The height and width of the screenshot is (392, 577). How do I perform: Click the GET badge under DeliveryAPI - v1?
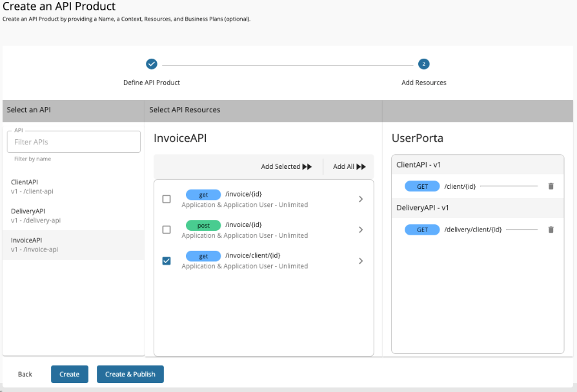pos(422,230)
